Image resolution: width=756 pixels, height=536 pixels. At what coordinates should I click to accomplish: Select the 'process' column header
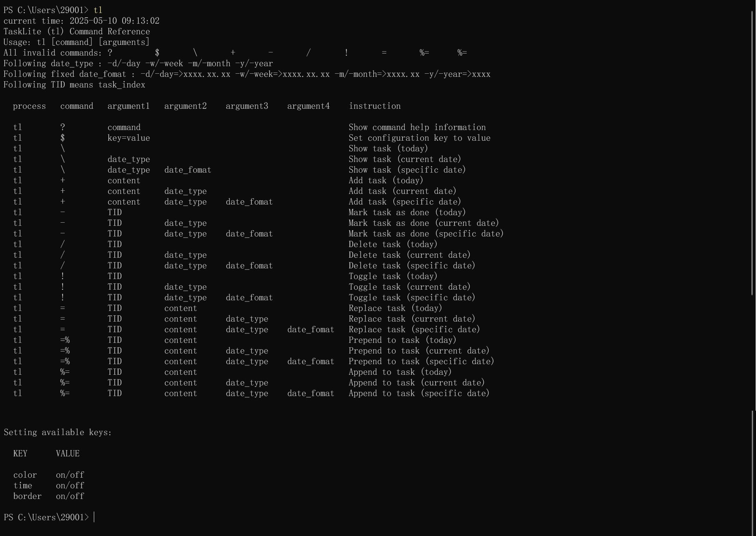click(x=30, y=106)
